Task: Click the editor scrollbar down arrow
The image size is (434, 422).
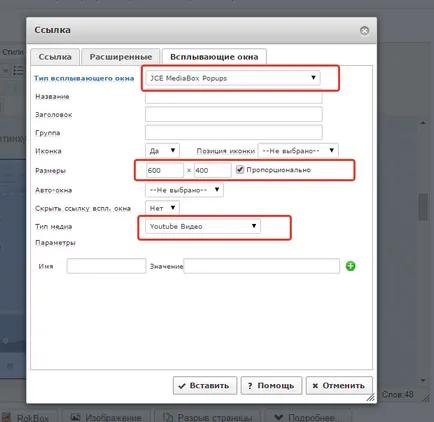Action: coord(423,380)
